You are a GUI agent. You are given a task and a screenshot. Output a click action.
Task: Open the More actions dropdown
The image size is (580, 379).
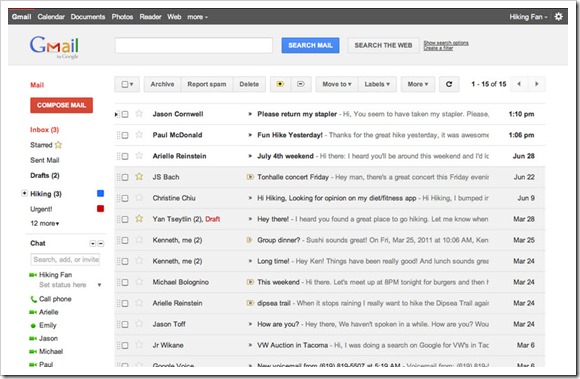(418, 84)
